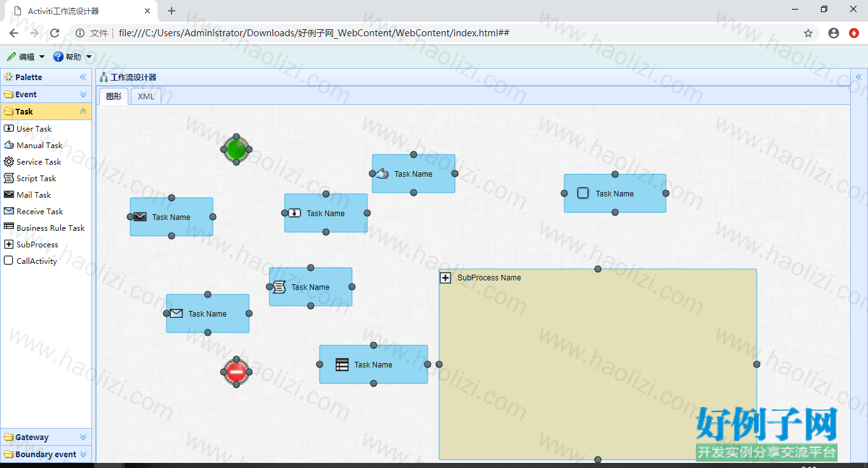868x468 pixels.
Task: Click the pencil edit icon
Action: [11, 57]
